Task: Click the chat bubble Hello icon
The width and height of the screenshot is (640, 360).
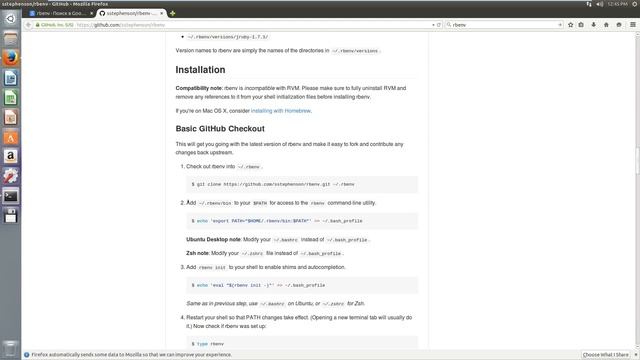Action: [619, 25]
